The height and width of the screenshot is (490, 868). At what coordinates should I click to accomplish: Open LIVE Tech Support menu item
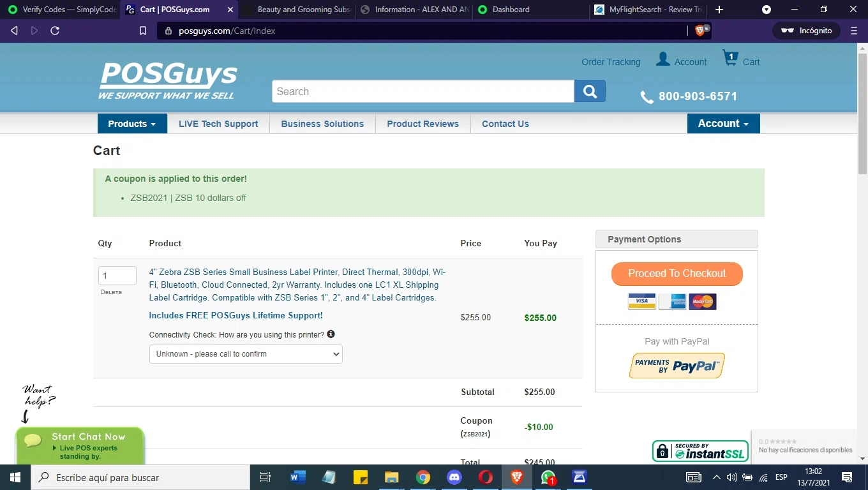218,124
